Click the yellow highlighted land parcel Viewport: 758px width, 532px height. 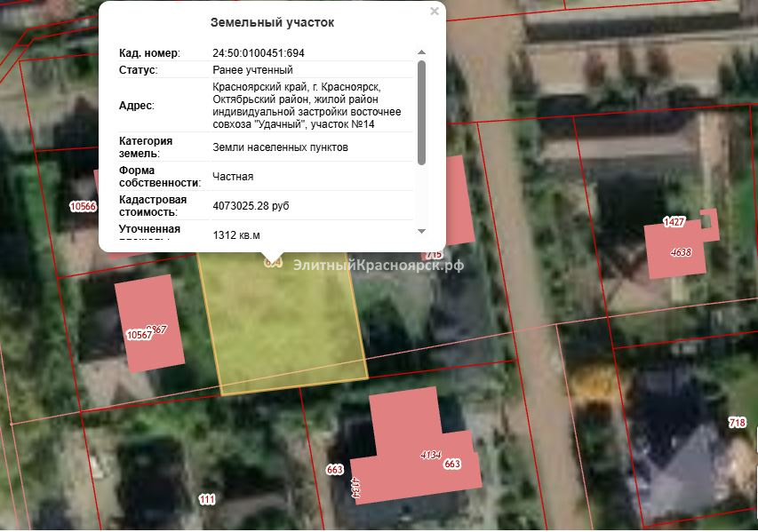tap(284, 329)
